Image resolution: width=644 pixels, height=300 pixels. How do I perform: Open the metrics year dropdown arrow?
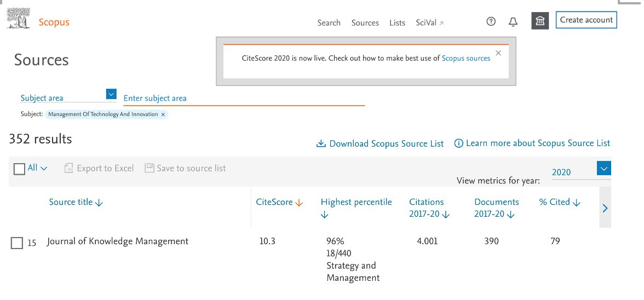[x=603, y=168]
